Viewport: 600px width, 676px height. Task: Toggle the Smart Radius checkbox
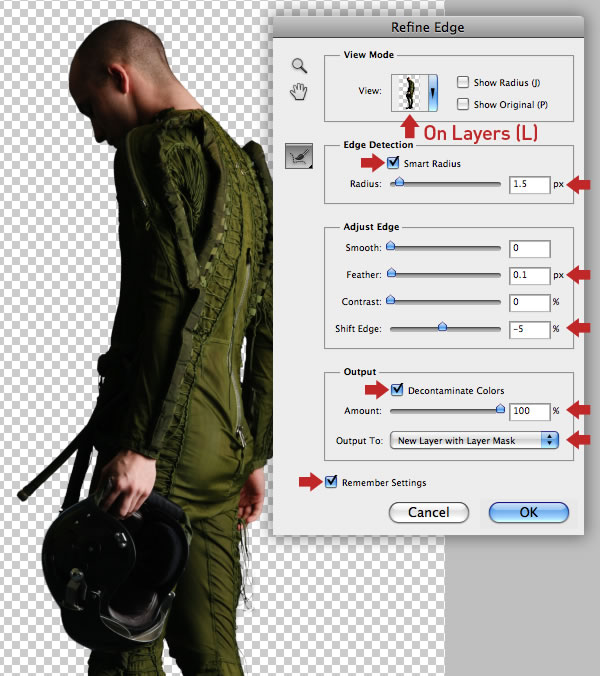coord(393,163)
